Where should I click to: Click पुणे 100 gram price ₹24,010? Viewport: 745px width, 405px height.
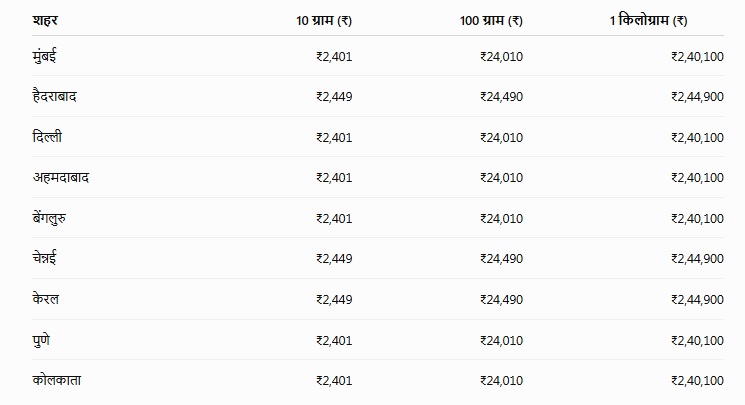click(x=501, y=341)
